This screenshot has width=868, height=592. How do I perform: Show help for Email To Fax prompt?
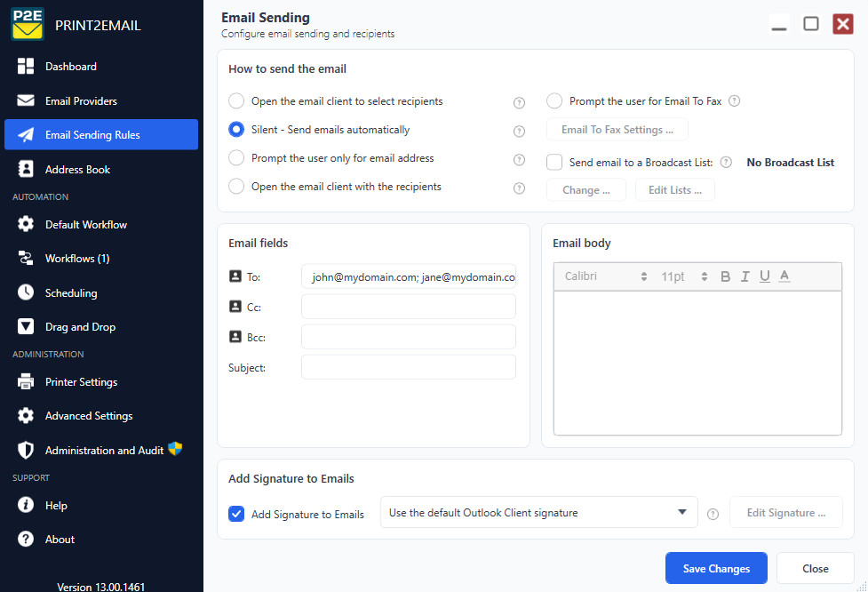(x=734, y=100)
